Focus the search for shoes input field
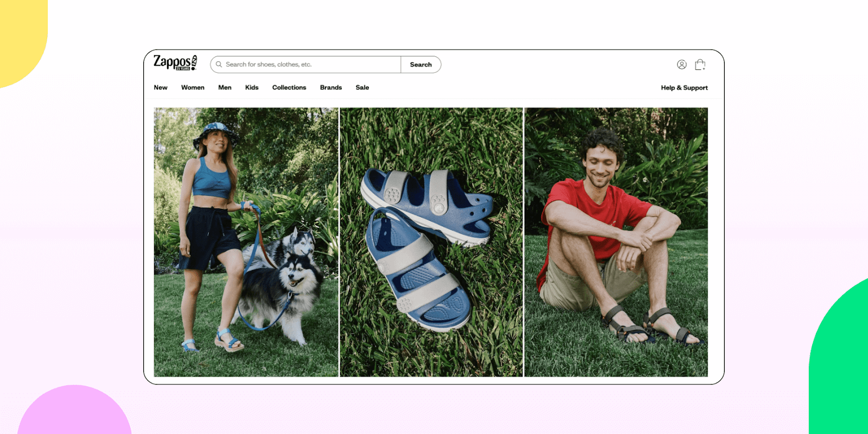Screen dimensions: 868x434 pos(306,65)
